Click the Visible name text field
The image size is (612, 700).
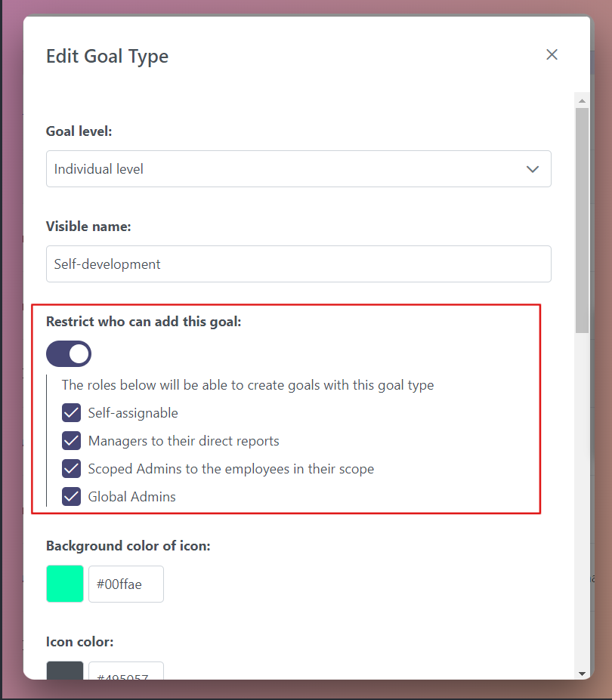pos(298,264)
